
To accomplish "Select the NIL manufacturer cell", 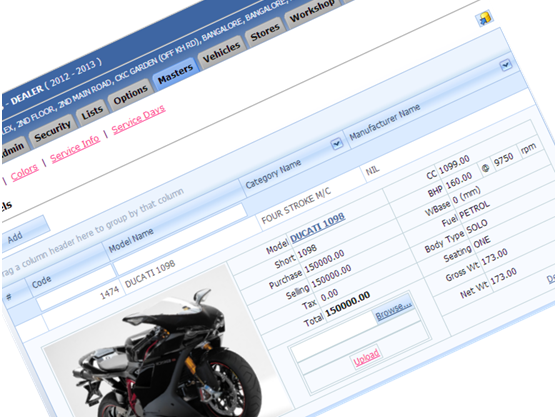I will [x=372, y=170].
